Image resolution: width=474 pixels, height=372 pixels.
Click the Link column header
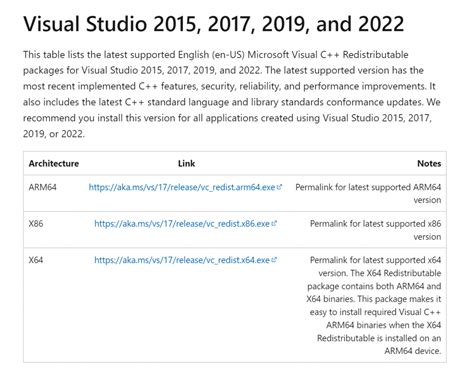coord(186,164)
